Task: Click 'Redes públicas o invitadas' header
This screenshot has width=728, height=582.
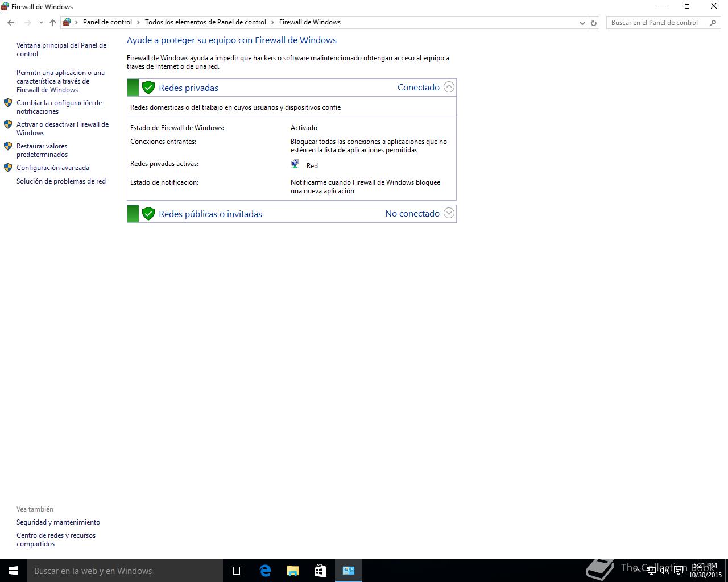Action: click(292, 214)
